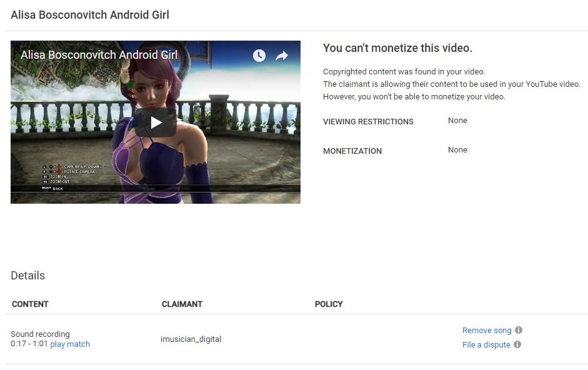This screenshot has height=370, width=588.
Task: Click the "However, you won't be able" sentence
Action: [x=414, y=97]
